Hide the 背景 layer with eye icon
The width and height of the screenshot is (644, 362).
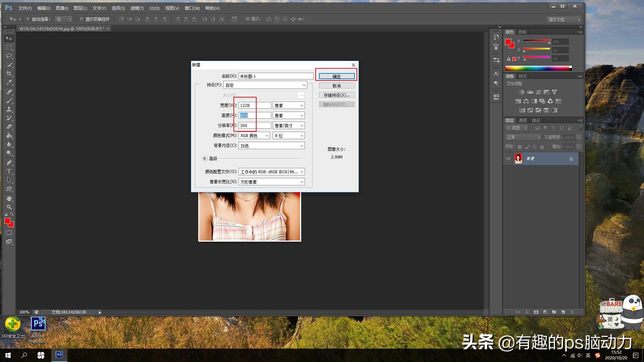(508, 159)
